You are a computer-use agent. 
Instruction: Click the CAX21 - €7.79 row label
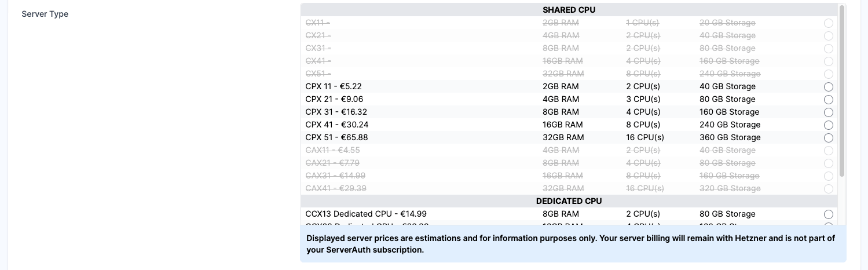(x=332, y=163)
